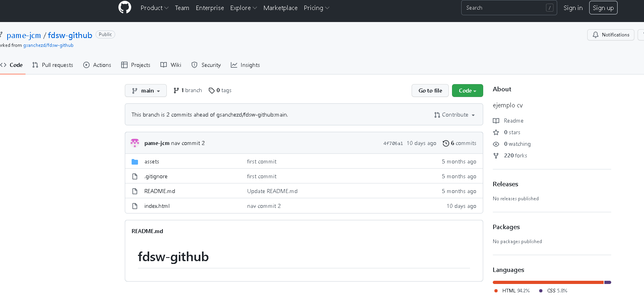Click the GitHub Octocat logo
This screenshot has height=308, width=644.
[x=125, y=8]
